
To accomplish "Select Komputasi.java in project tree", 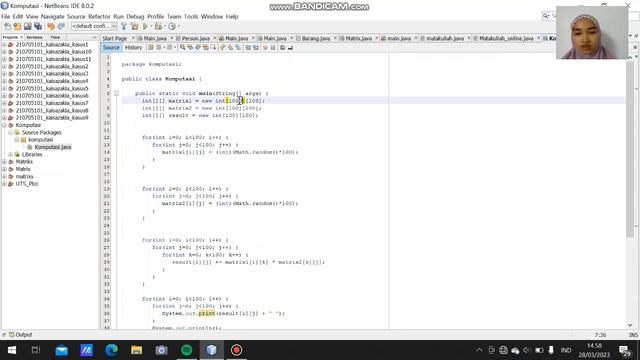I will pos(53,147).
